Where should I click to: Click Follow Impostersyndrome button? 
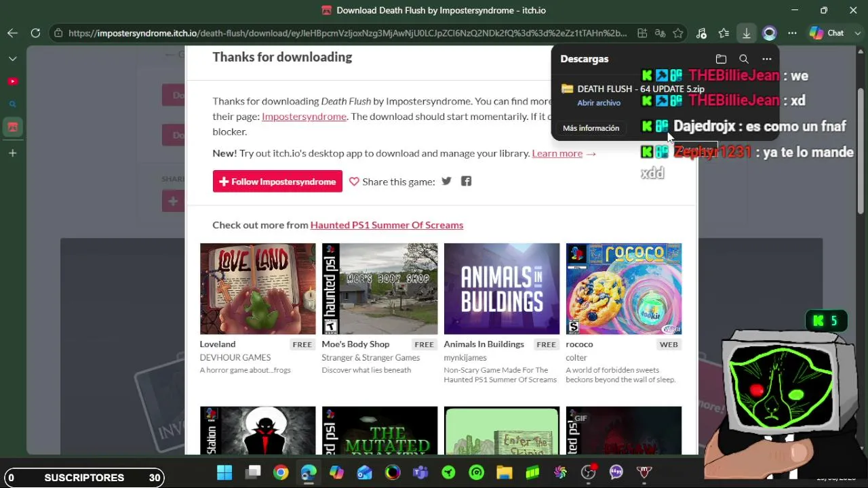(x=277, y=182)
